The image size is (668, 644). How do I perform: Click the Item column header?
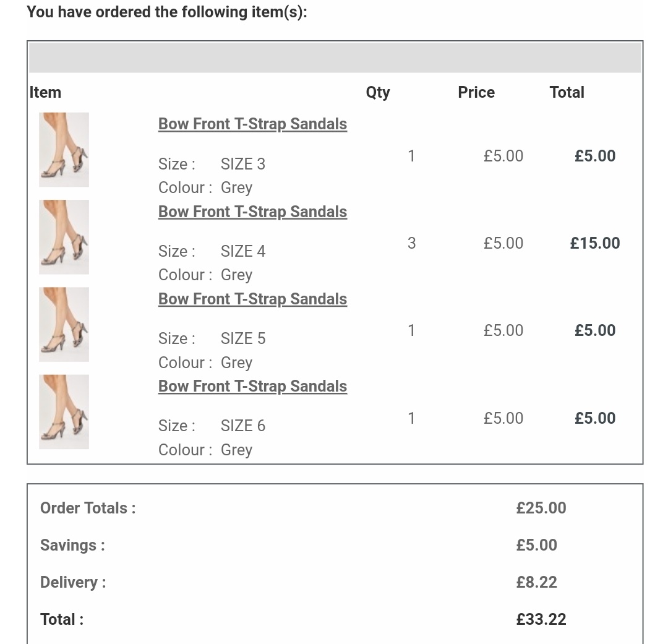(x=45, y=92)
